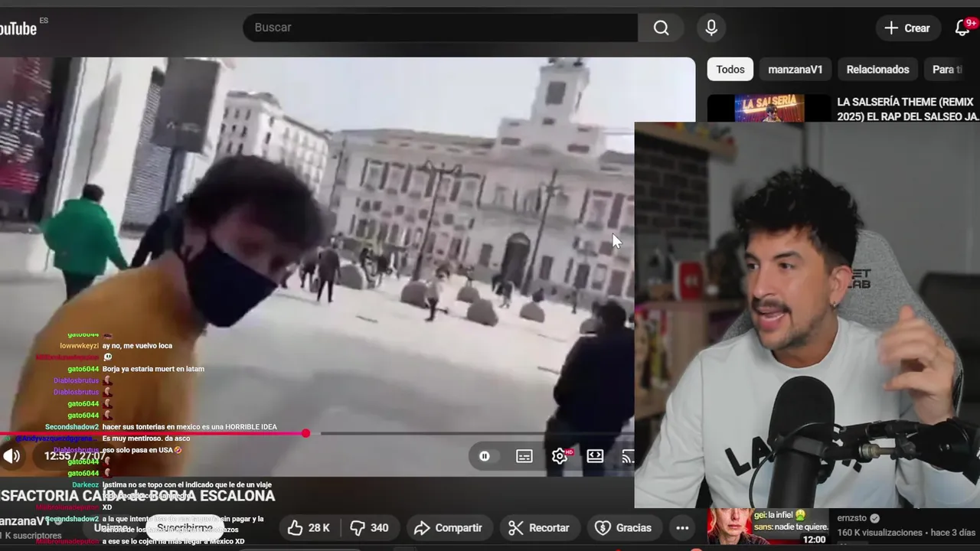This screenshot has height=551, width=980.
Task: Open the emzsto recommended video thumbnail
Action: point(769,527)
